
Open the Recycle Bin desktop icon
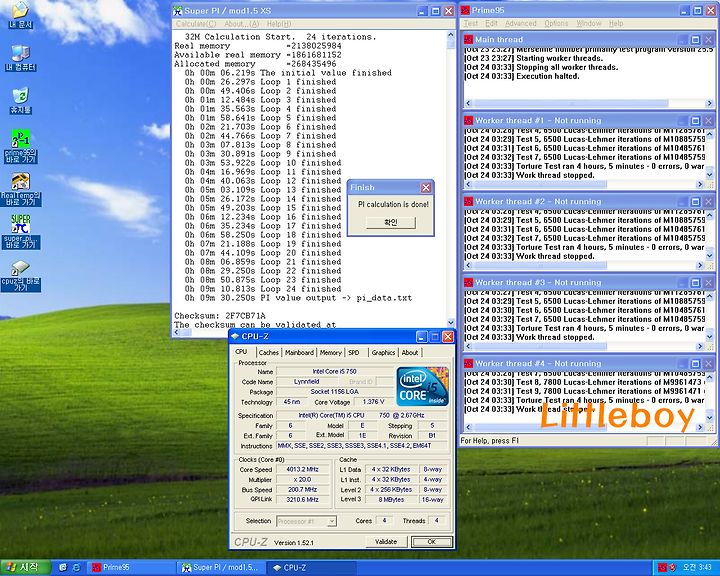tap(20, 101)
